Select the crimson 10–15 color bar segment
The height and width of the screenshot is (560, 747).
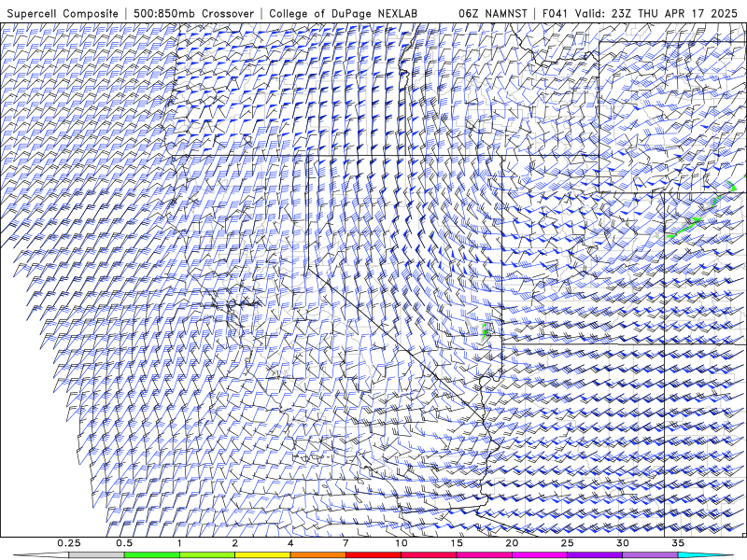[429, 555]
